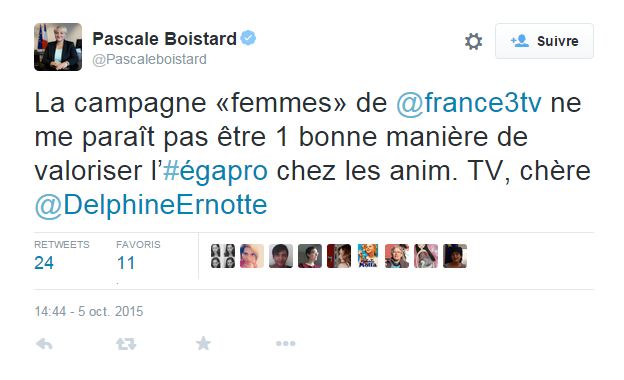
Task: Click the reply arrow icon
Action: click(x=44, y=344)
